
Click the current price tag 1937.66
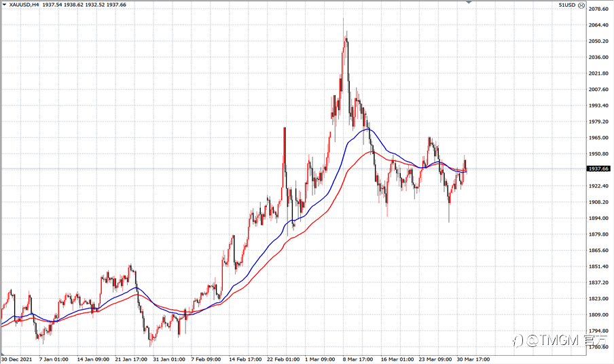[599, 168]
